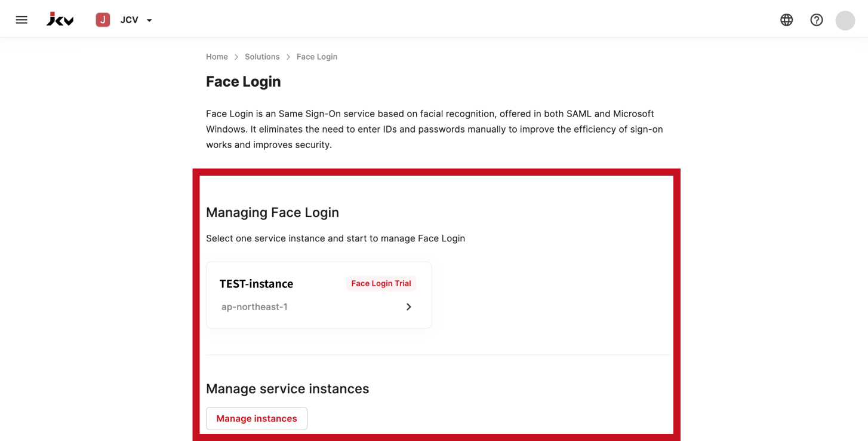Screen dimensions: 868x441
Task: Go to Home breadcrumb
Action: point(217,57)
